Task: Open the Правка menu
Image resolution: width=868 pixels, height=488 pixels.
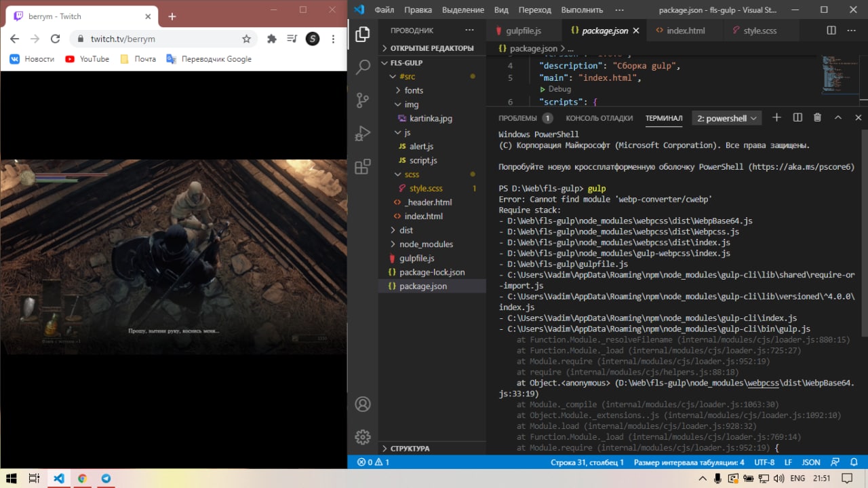Action: 418,10
